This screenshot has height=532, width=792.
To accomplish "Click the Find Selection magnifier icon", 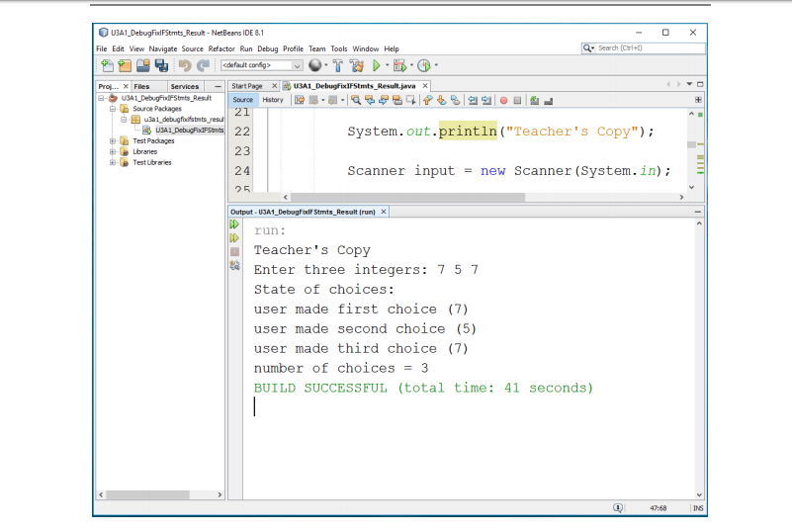I will click(356, 100).
